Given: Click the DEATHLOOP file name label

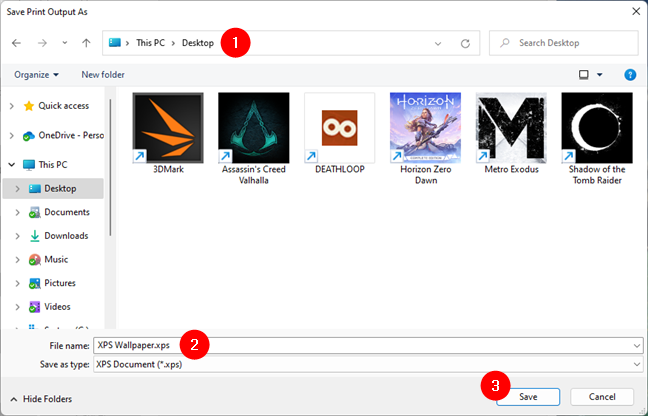Looking at the screenshot, I should (340, 169).
